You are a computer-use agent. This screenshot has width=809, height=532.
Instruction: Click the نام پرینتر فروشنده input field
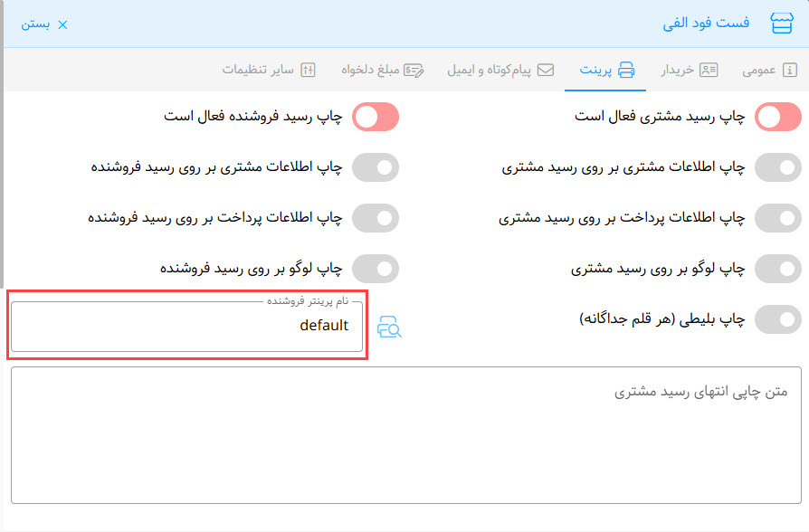tap(186, 327)
